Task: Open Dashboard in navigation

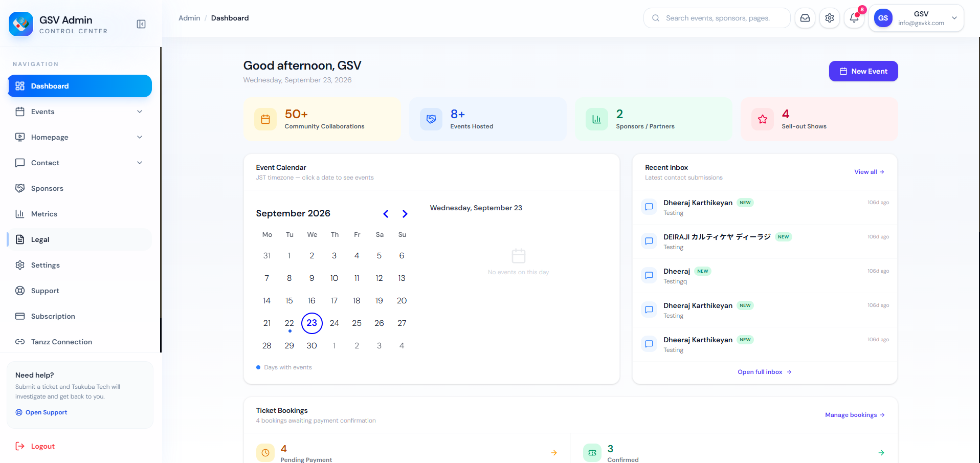Action: pos(80,86)
